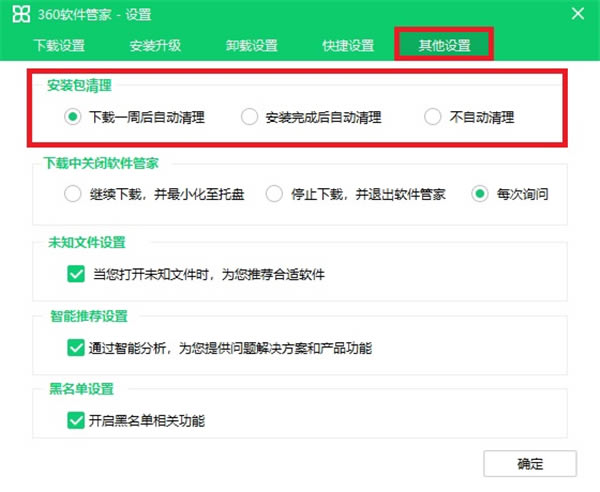This screenshot has height=492, width=600.
Task: Go to the 卸载设置 tab
Action: pyautogui.click(x=252, y=46)
